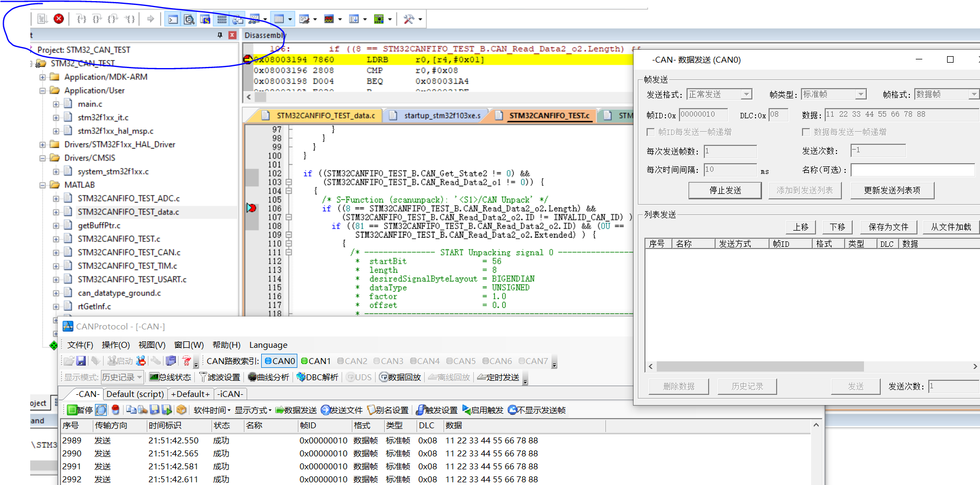The height and width of the screenshot is (485, 980).
Task: Open the 软件时间 dropdown
Action: (x=212, y=410)
